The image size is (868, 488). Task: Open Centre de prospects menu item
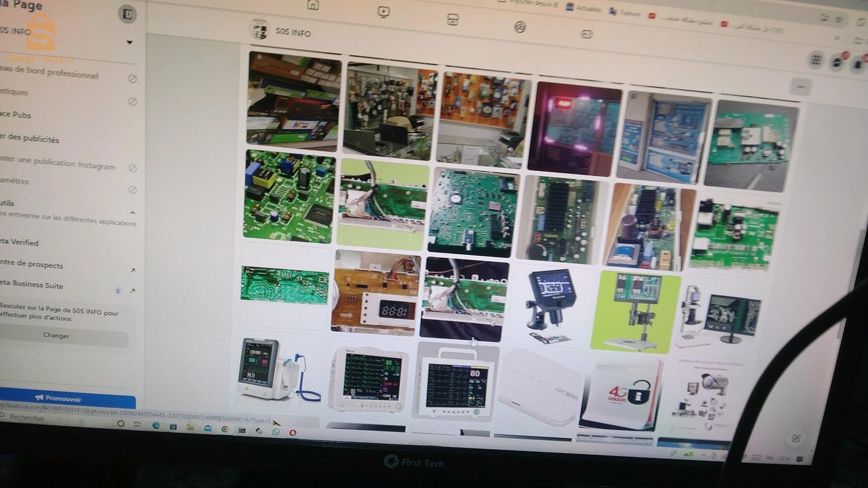33,264
